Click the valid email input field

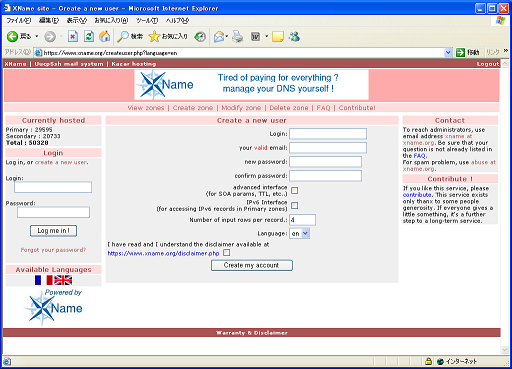[x=328, y=148]
